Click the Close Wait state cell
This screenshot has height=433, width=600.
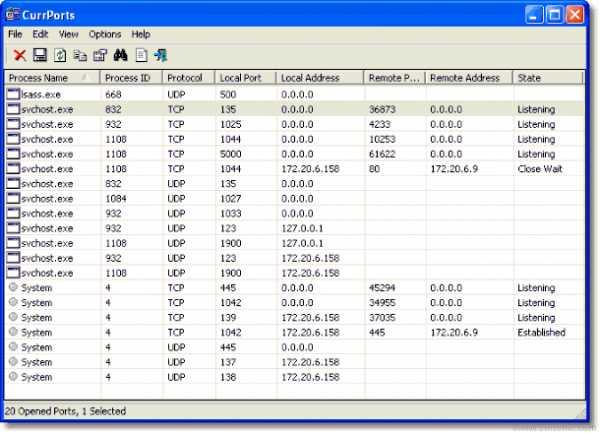coord(540,169)
